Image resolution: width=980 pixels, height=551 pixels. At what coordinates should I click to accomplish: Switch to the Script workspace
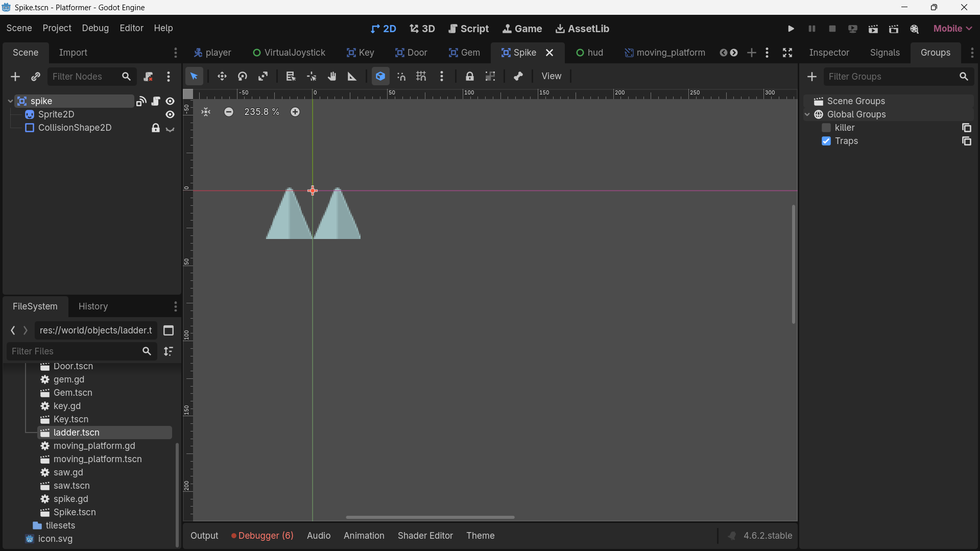468,29
